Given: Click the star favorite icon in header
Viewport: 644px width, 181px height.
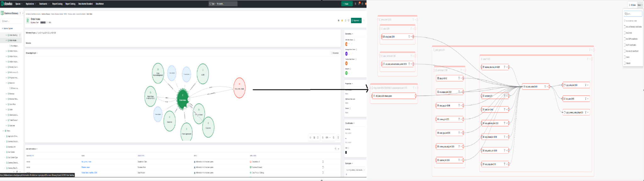Looking at the screenshot, I should tap(342, 20).
